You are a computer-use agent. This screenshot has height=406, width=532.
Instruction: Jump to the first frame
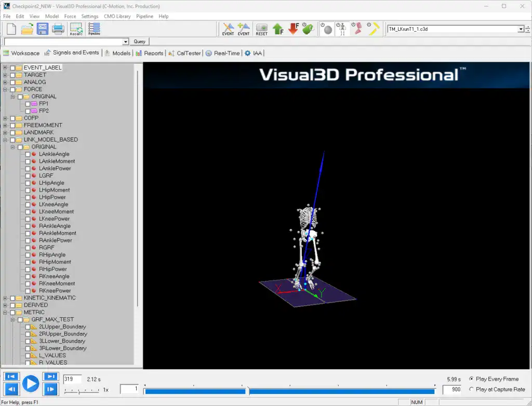point(11,377)
